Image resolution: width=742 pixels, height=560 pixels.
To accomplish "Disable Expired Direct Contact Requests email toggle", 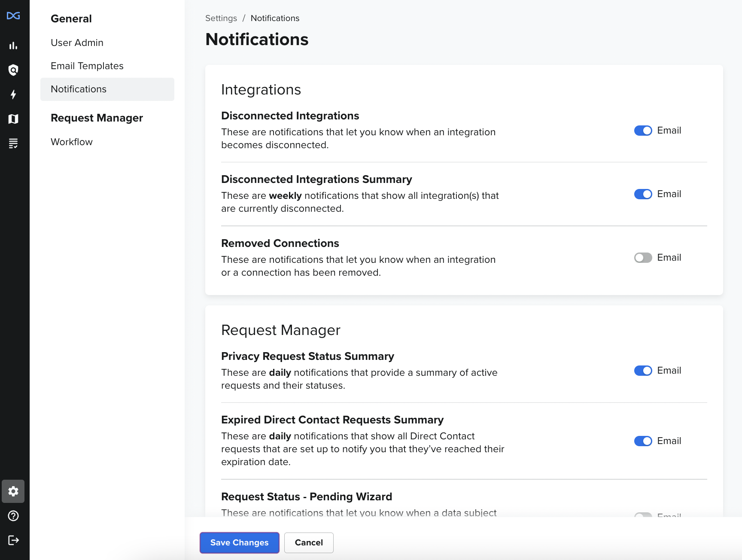I will tap(643, 441).
